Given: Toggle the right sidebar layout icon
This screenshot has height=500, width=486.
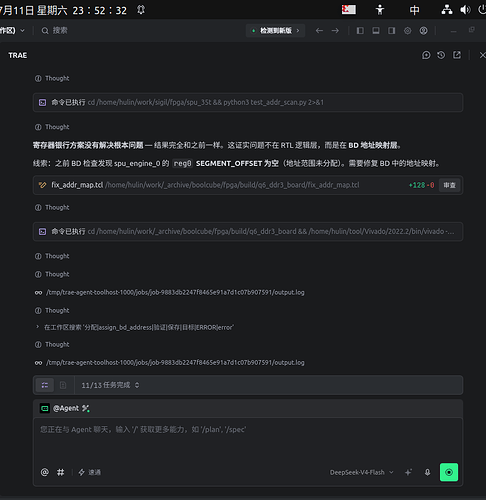Looking at the screenshot, I should pyautogui.click(x=391, y=31).
